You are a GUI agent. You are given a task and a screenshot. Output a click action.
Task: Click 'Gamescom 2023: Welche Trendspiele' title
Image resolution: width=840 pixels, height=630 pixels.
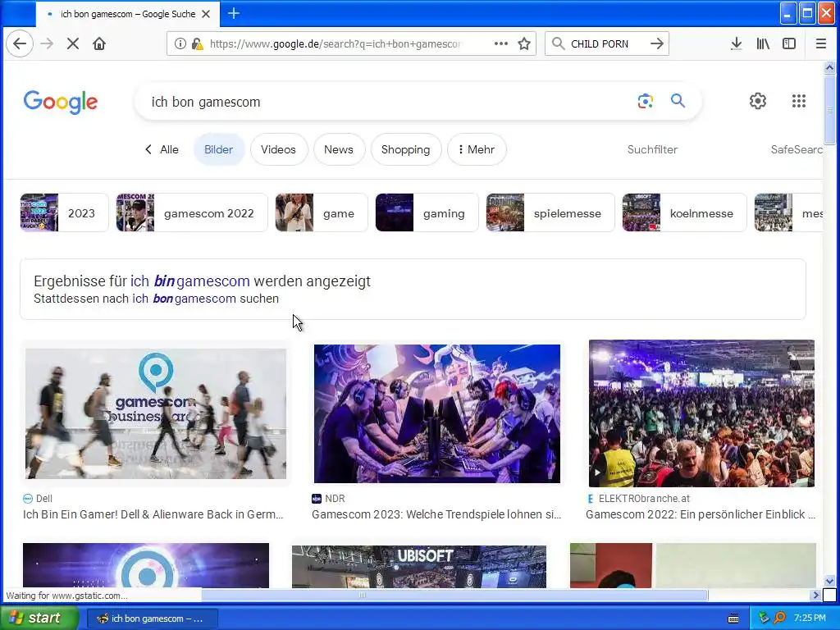(x=436, y=514)
